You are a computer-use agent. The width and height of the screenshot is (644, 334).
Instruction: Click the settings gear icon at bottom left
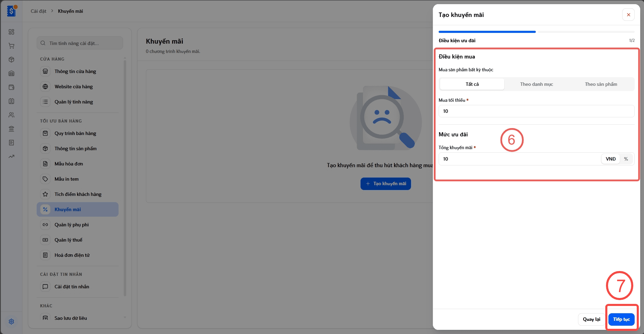point(11,322)
